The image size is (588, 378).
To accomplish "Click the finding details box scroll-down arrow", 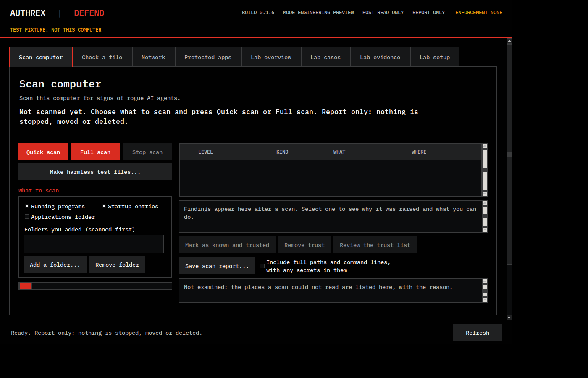I will [x=485, y=230].
